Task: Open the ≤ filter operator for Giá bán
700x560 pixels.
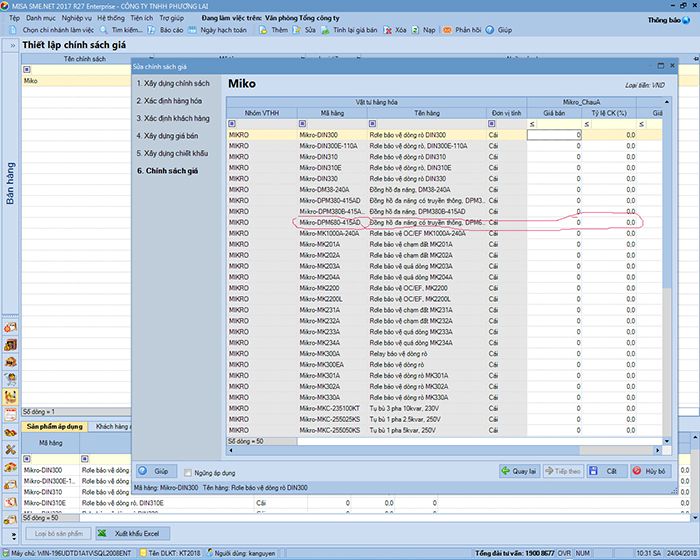Action: click(532, 124)
